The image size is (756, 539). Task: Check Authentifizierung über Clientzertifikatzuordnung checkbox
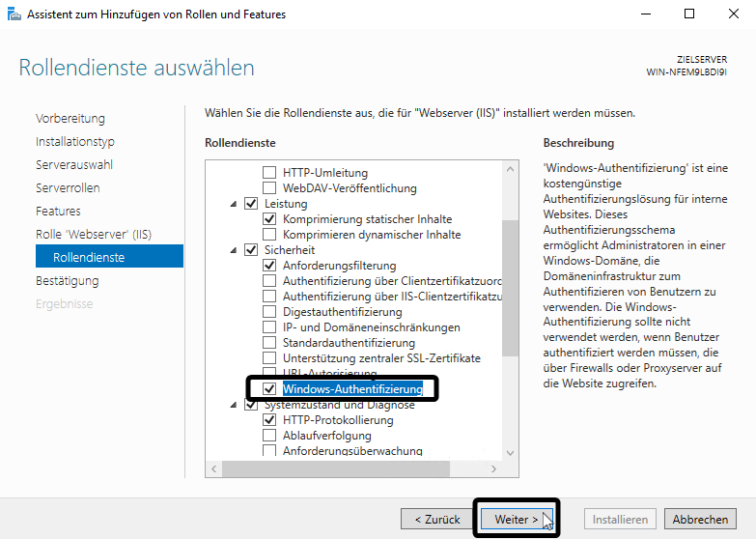pyautogui.click(x=269, y=281)
